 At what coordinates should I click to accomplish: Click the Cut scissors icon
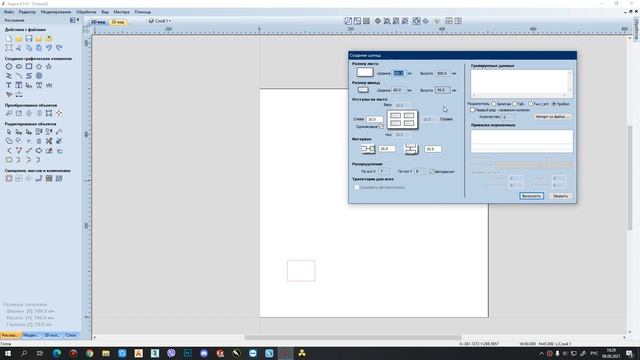[19, 48]
